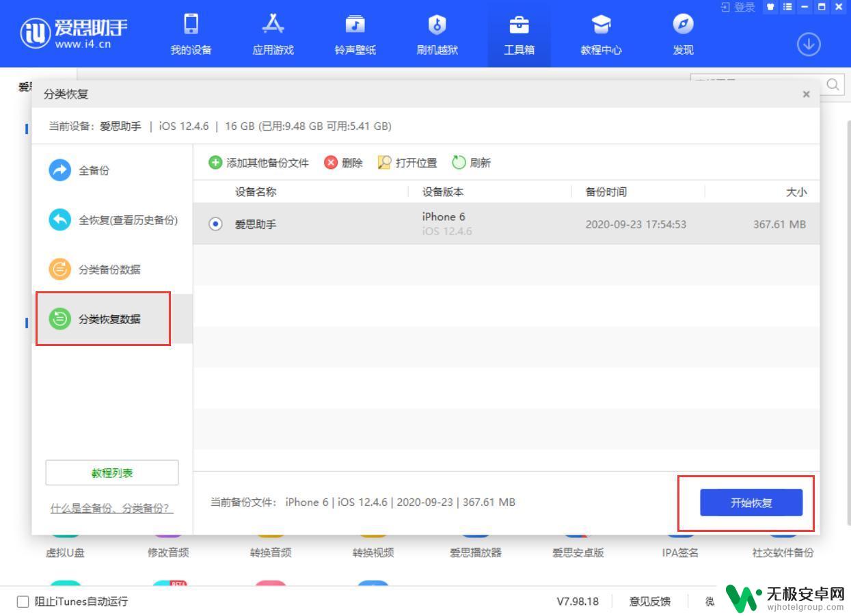
Task: Click the current device info line
Action: [220, 126]
